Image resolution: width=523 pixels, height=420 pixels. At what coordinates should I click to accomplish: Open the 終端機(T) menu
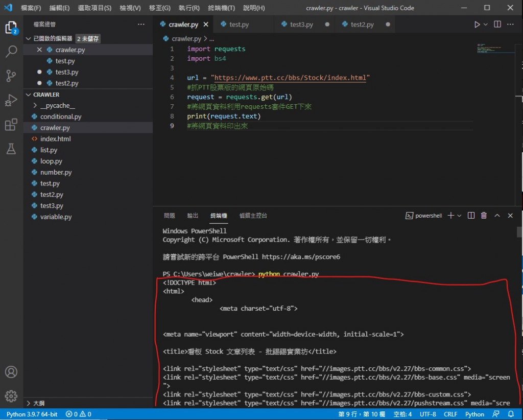click(221, 8)
